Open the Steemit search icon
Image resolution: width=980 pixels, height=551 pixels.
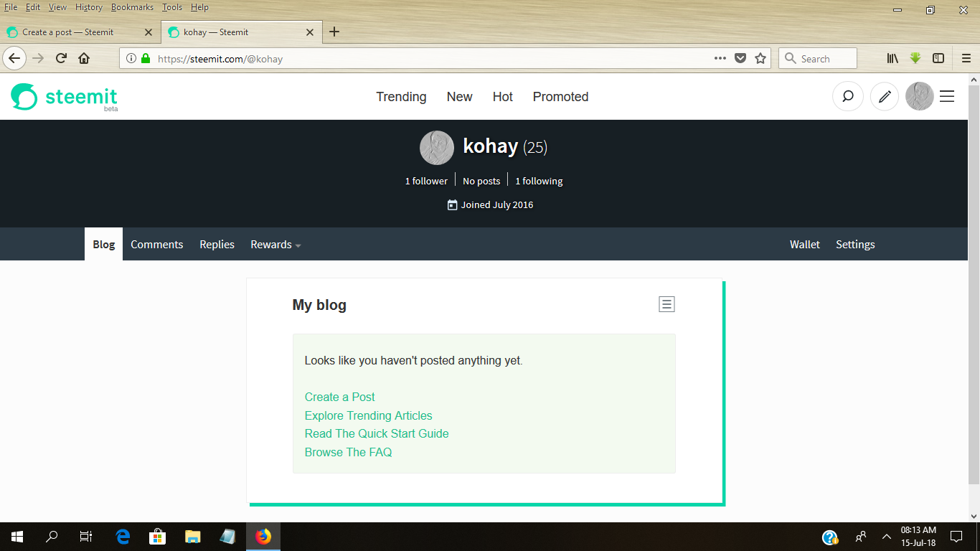coord(847,96)
